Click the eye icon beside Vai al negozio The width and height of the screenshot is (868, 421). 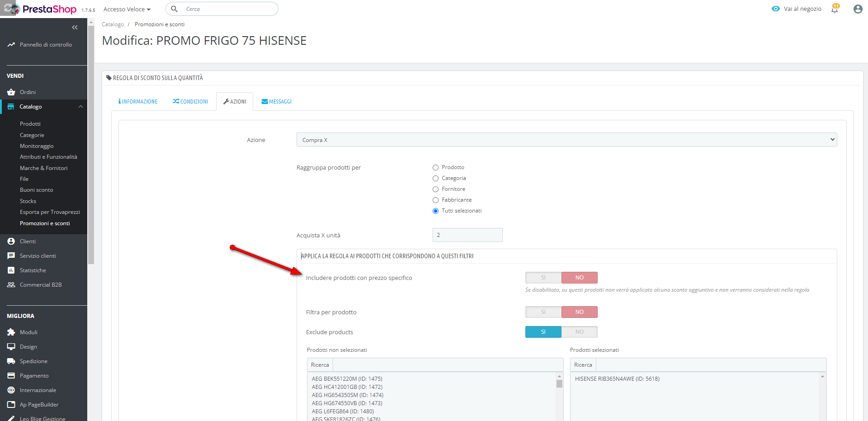[776, 9]
